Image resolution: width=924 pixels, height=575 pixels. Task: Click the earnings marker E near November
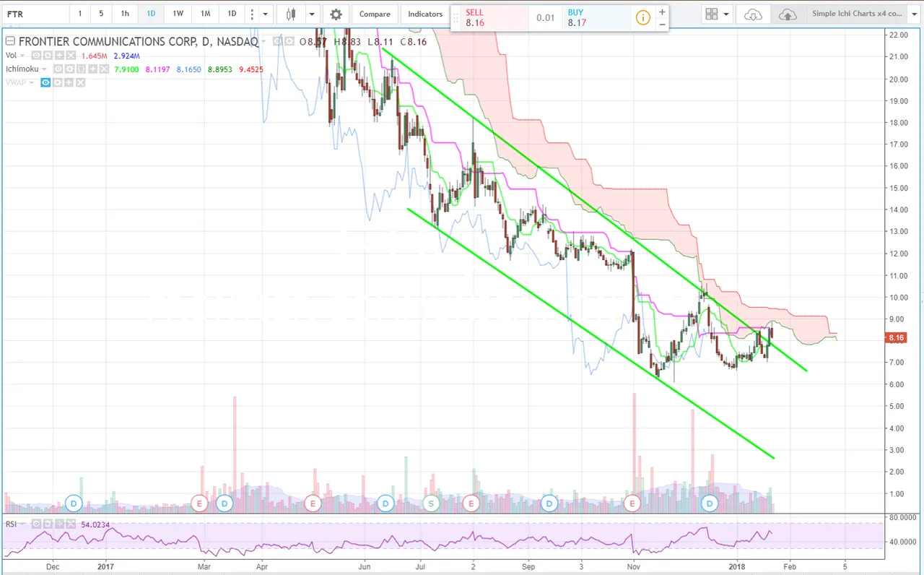633,503
